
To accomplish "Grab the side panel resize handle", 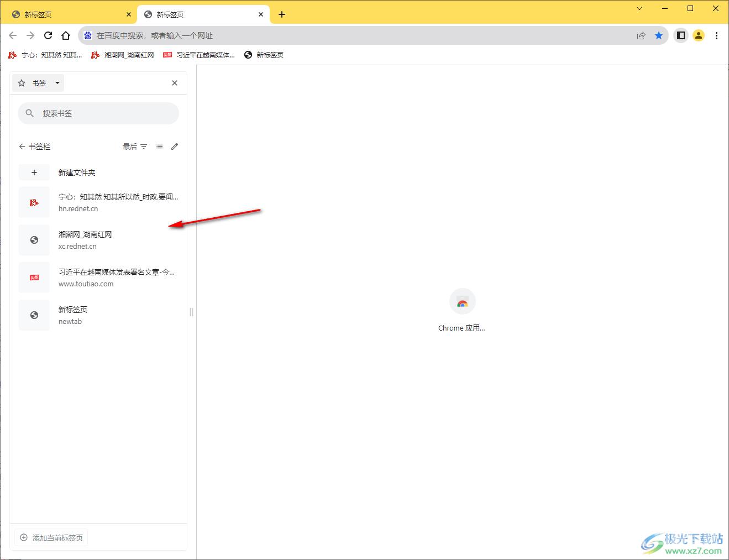I will (x=192, y=312).
